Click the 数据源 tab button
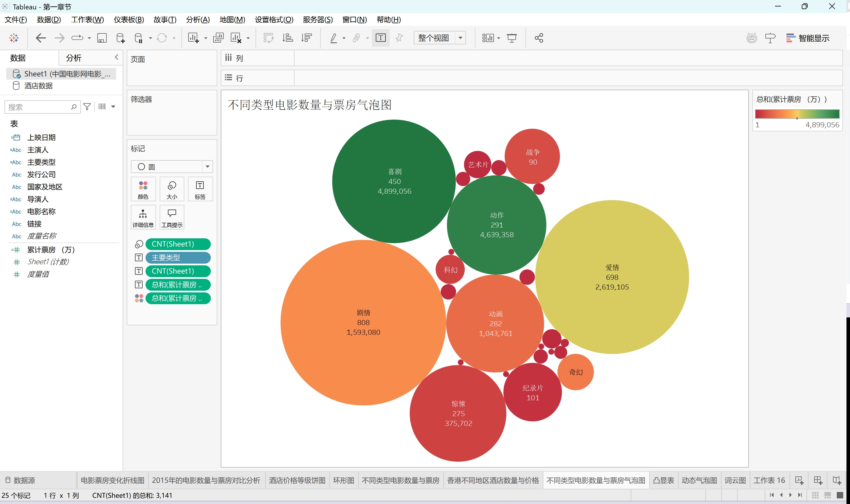 click(x=20, y=480)
